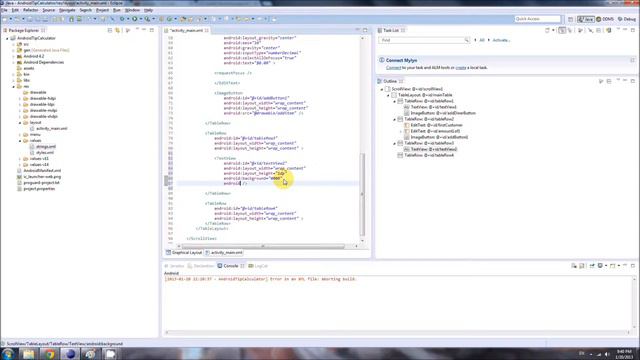Collapse ScrollView node in Outline
The image size is (640, 360).
382,89
